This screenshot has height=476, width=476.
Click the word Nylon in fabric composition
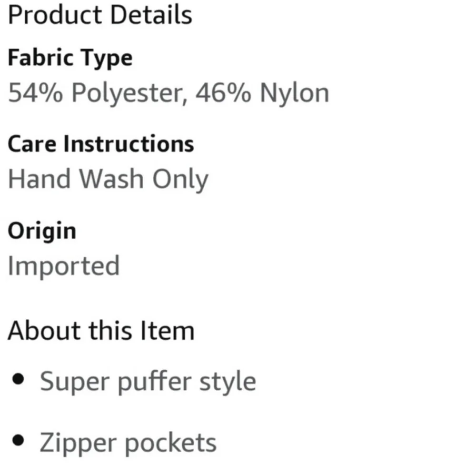(x=295, y=93)
